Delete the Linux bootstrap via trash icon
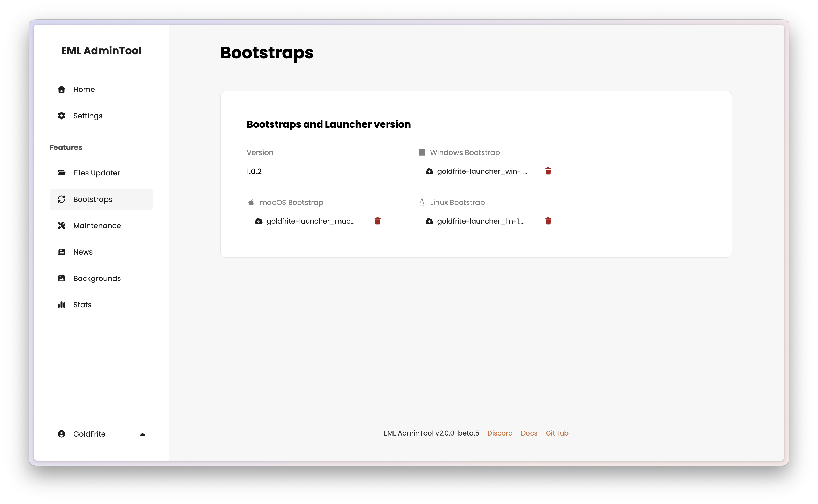The height and width of the screenshot is (504, 818). [x=548, y=221]
